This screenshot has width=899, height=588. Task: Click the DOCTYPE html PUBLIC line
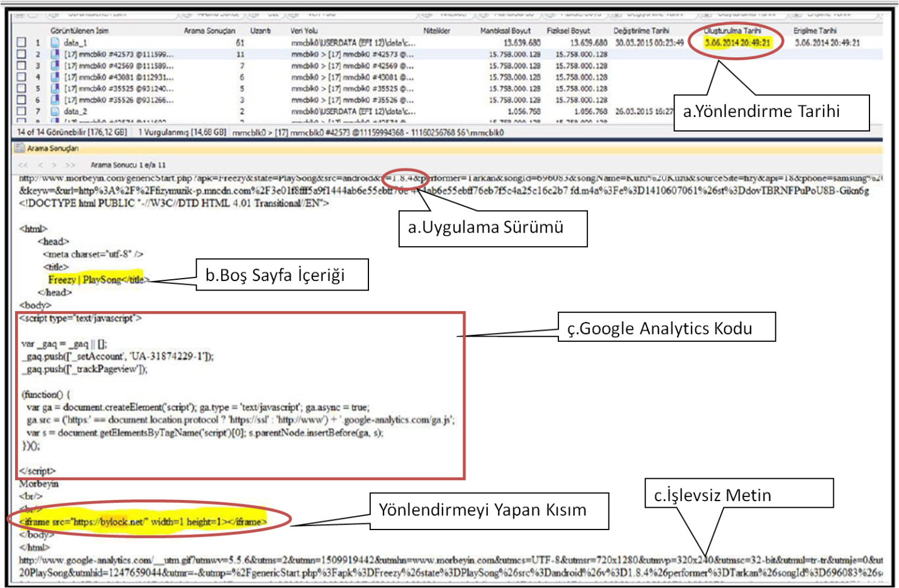tap(174, 203)
